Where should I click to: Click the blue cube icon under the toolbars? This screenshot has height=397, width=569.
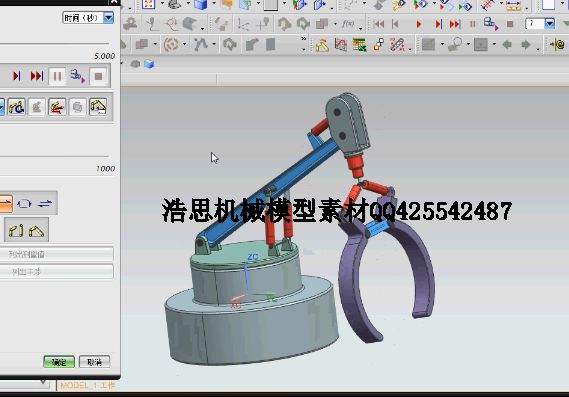[149, 64]
